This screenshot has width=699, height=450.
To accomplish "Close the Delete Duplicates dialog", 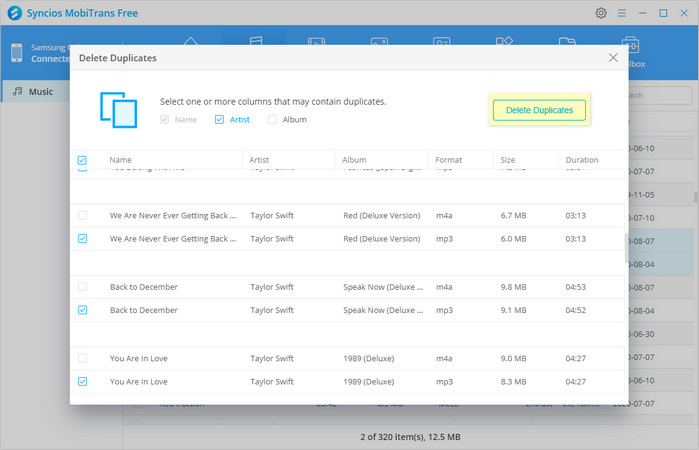I will pyautogui.click(x=613, y=58).
